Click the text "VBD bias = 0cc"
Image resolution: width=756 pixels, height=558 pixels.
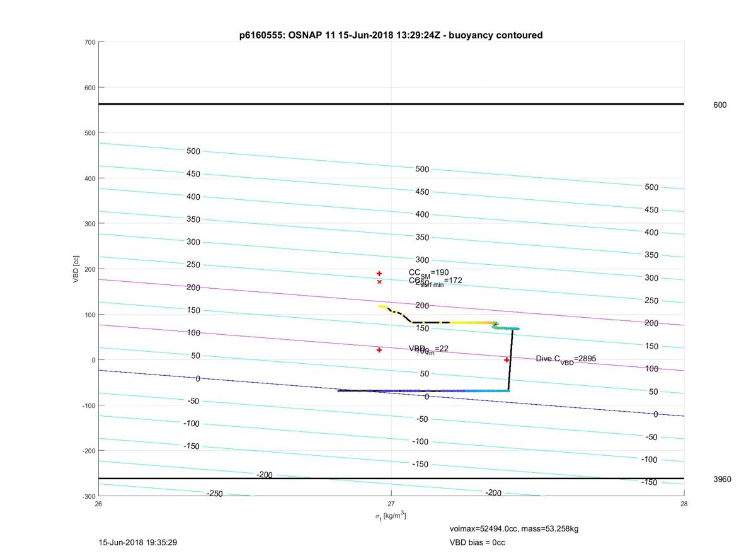(477, 542)
